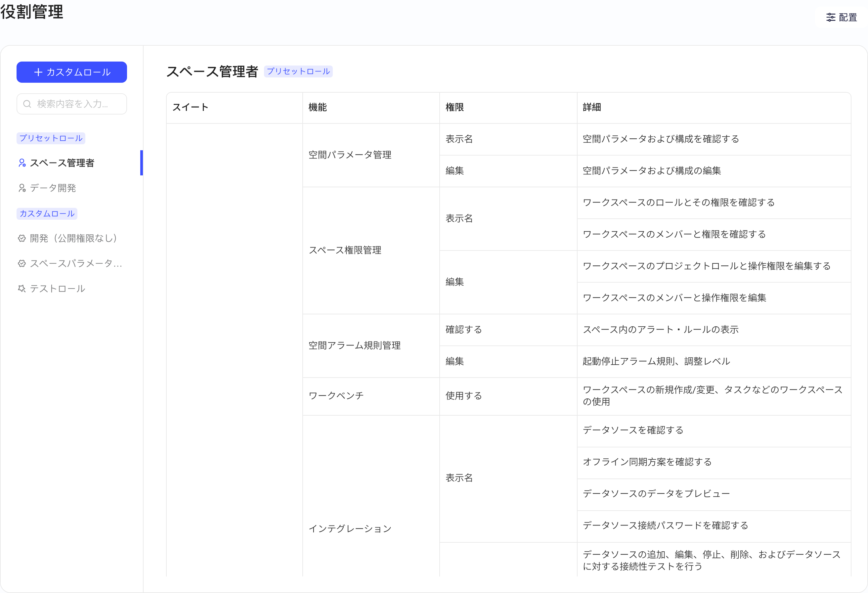Click the プリセットロール tag beside the title
The image size is (868, 593).
[298, 71]
